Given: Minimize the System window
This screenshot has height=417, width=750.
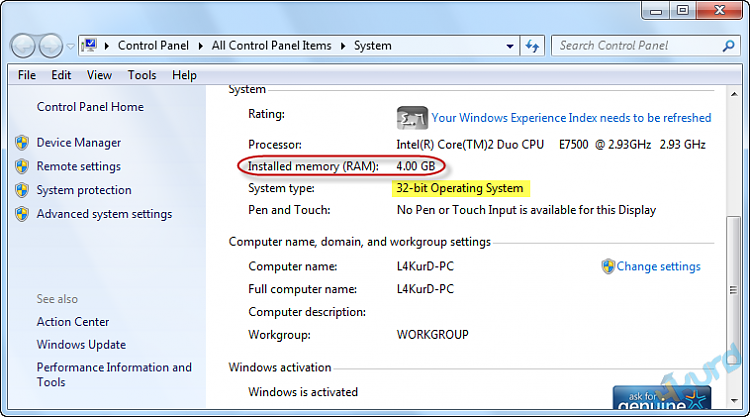Looking at the screenshot, I should [656, 11].
